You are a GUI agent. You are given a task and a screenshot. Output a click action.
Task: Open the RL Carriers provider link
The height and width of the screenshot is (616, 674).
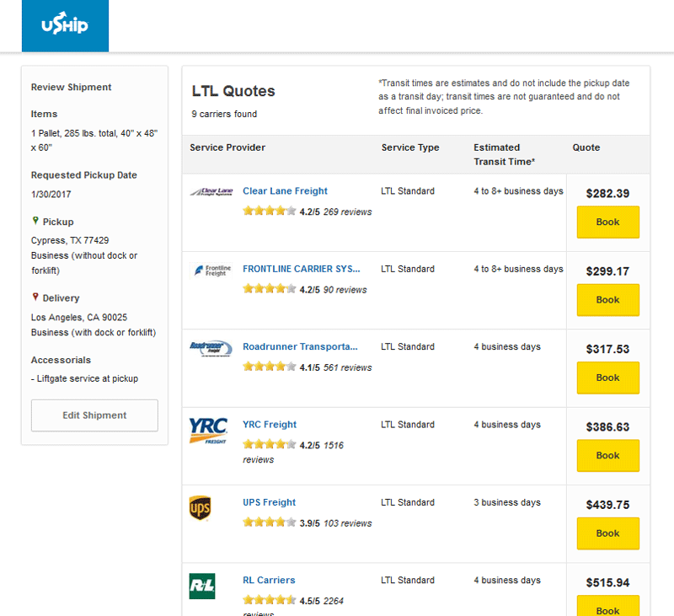[269, 581]
